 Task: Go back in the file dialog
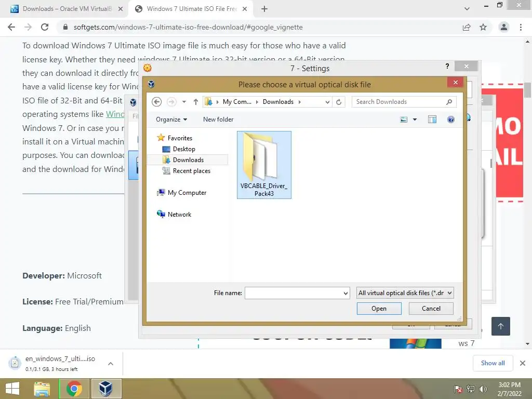[156, 102]
